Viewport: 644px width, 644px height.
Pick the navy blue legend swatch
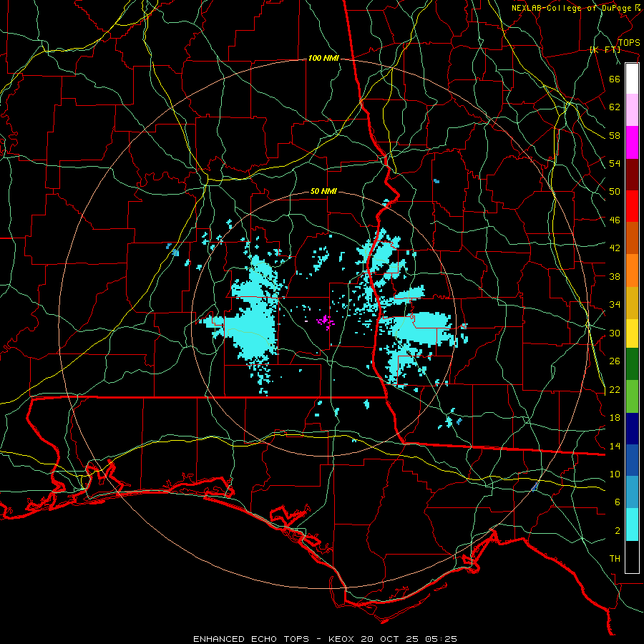click(x=632, y=429)
